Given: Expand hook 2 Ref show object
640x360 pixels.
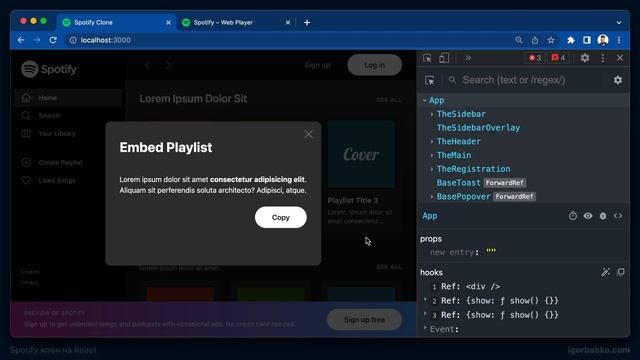Looking at the screenshot, I should (425, 300).
